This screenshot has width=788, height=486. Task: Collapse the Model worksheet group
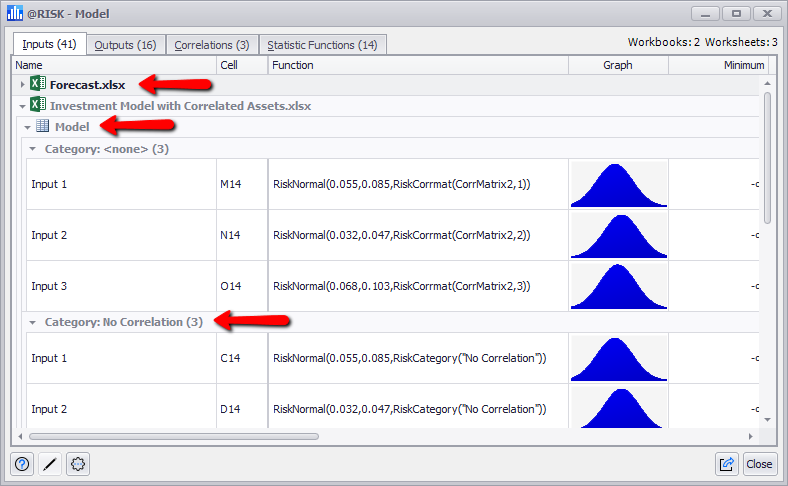28,127
